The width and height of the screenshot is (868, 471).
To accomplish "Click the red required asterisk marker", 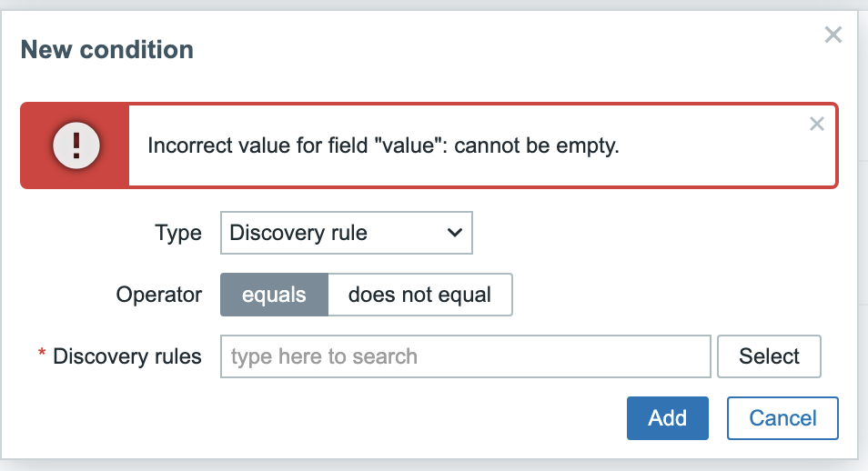I will point(42,353).
